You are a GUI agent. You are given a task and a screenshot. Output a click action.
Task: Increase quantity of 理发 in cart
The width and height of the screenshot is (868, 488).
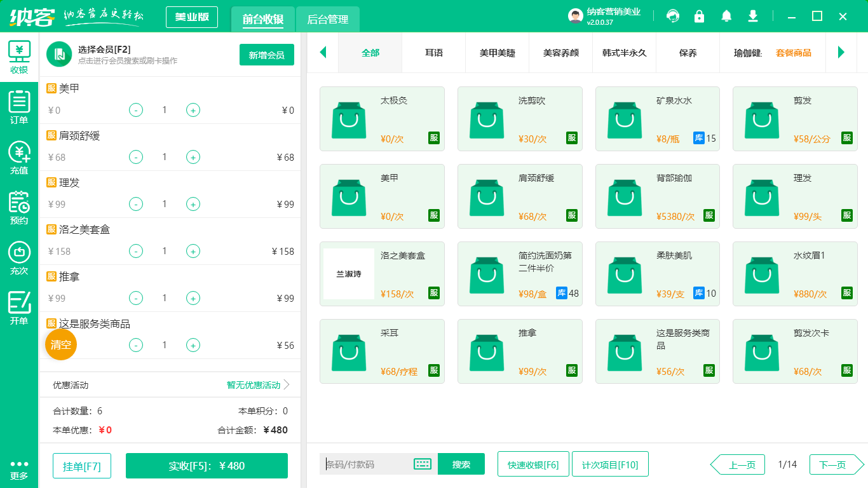(193, 204)
